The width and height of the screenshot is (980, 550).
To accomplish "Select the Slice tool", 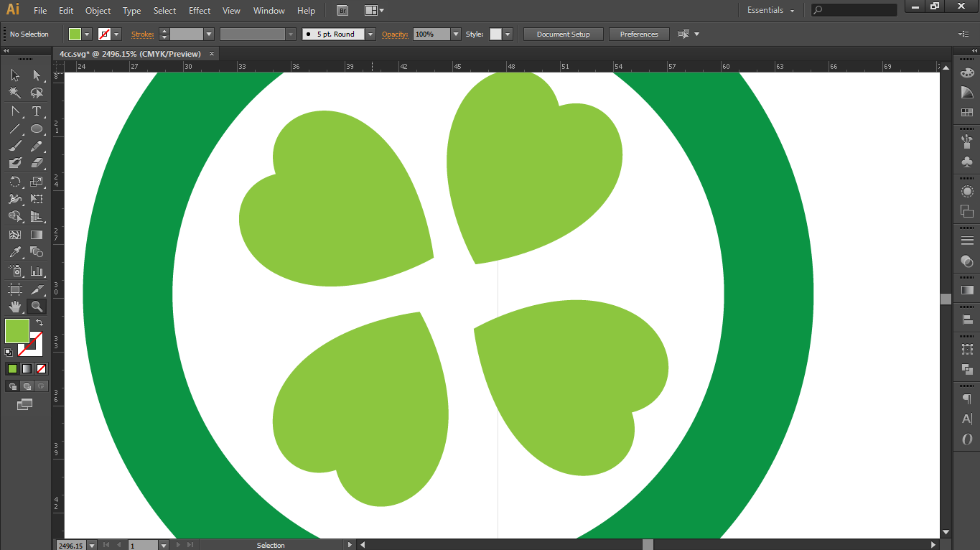I will point(37,289).
